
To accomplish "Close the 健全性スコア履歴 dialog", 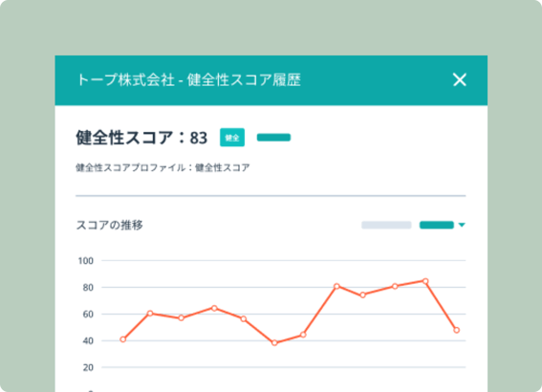I will tap(460, 80).
